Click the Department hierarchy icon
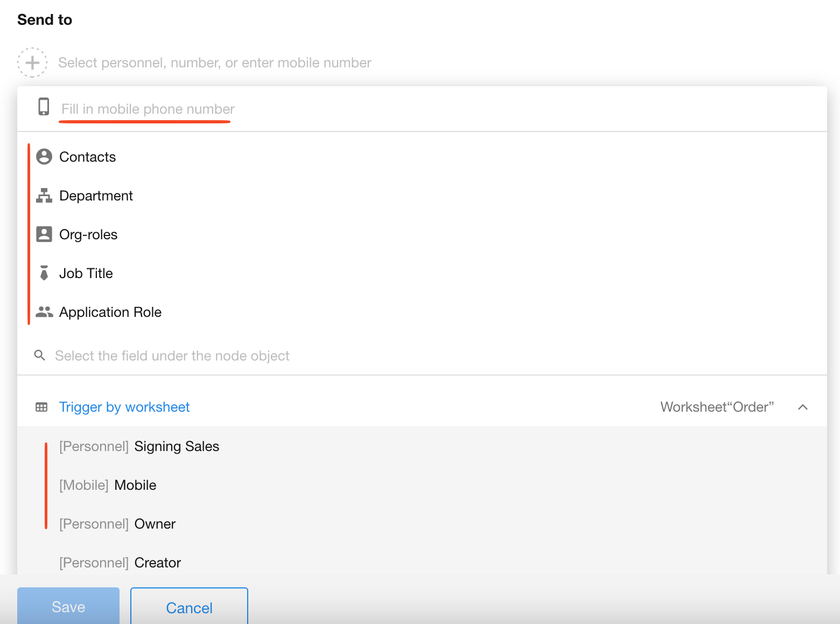Viewport: 840px width, 624px height. 44,196
